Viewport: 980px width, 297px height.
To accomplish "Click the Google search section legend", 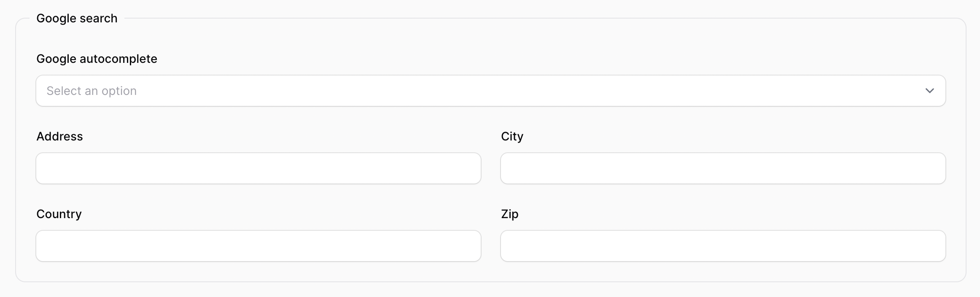I will [77, 18].
